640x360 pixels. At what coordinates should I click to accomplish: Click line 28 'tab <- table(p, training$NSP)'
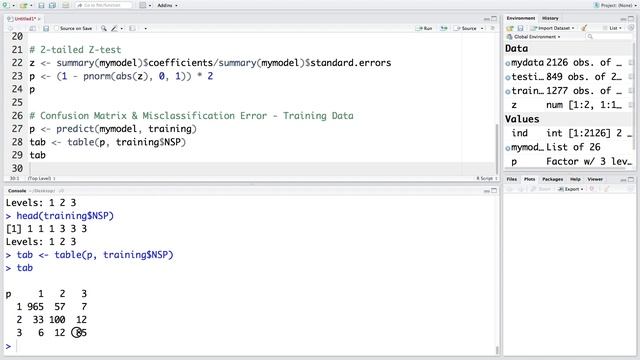[x=108, y=142]
